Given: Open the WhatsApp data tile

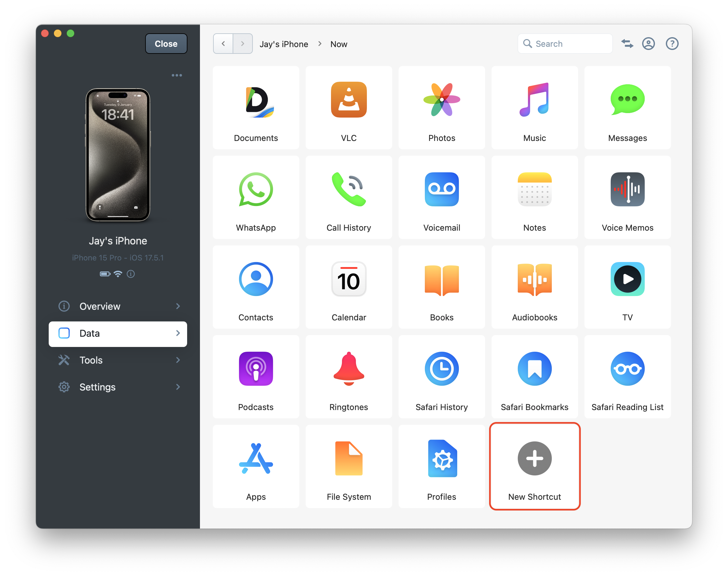Looking at the screenshot, I should coord(256,197).
